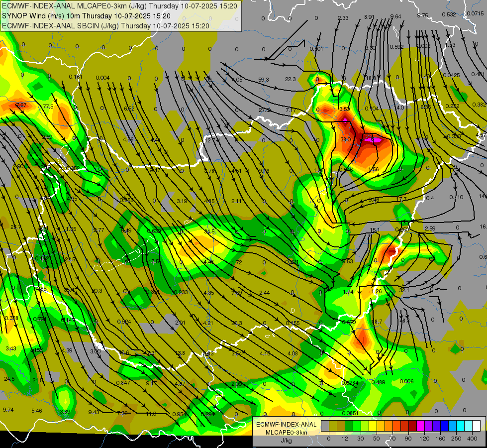This screenshot has width=487, height=448.
Task: Click the map value 9.47
Action: click(x=155, y=170)
